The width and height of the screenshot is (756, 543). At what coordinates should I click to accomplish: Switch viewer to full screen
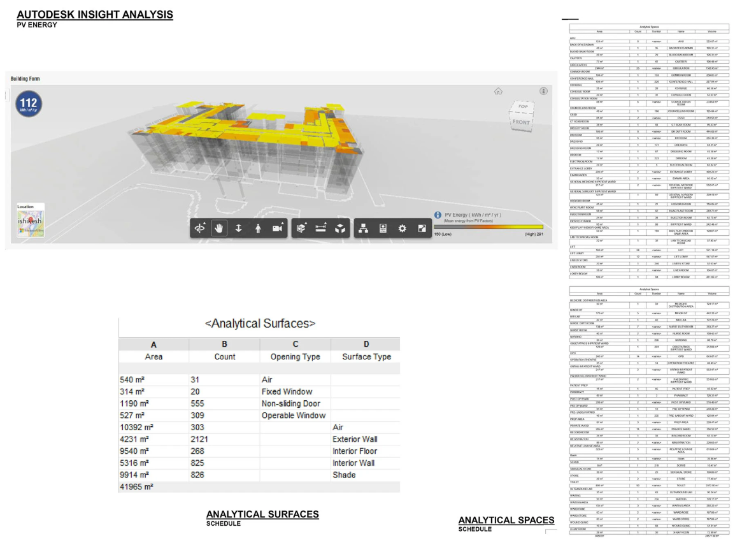[x=422, y=228]
